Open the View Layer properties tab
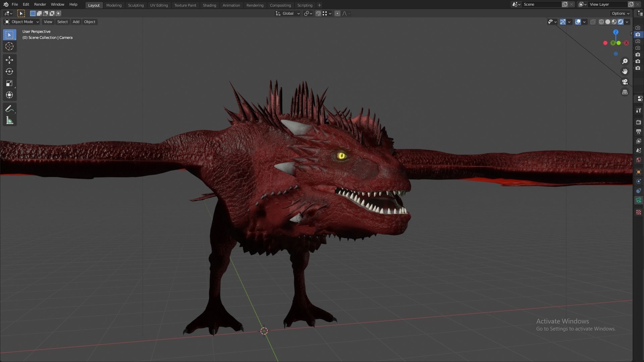The height and width of the screenshot is (362, 644). pos(639,141)
